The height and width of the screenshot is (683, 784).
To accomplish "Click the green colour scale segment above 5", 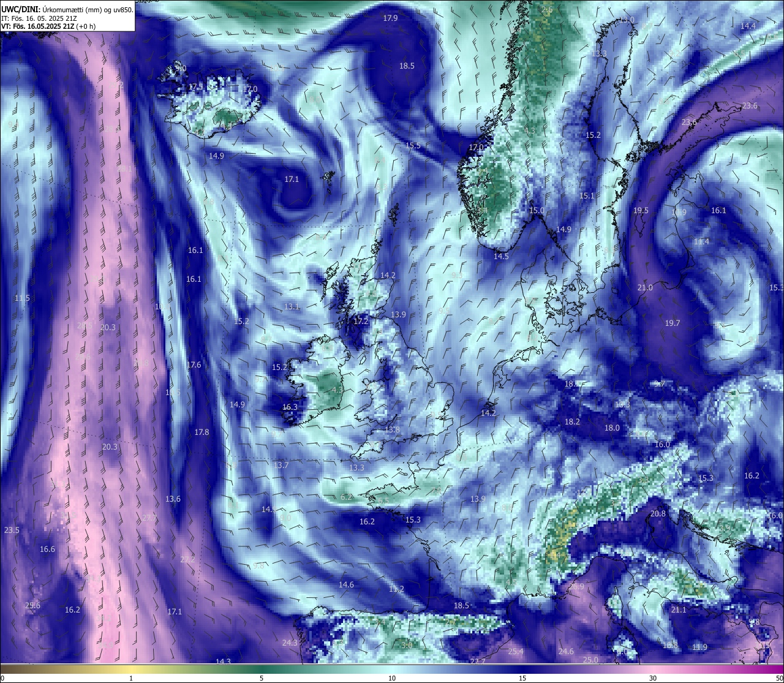I will tap(262, 669).
